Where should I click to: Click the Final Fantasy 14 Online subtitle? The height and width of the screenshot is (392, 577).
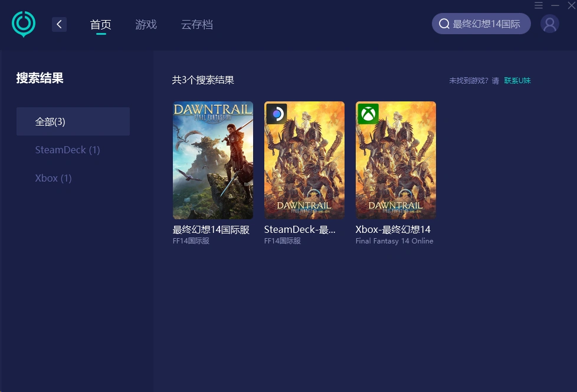395,241
